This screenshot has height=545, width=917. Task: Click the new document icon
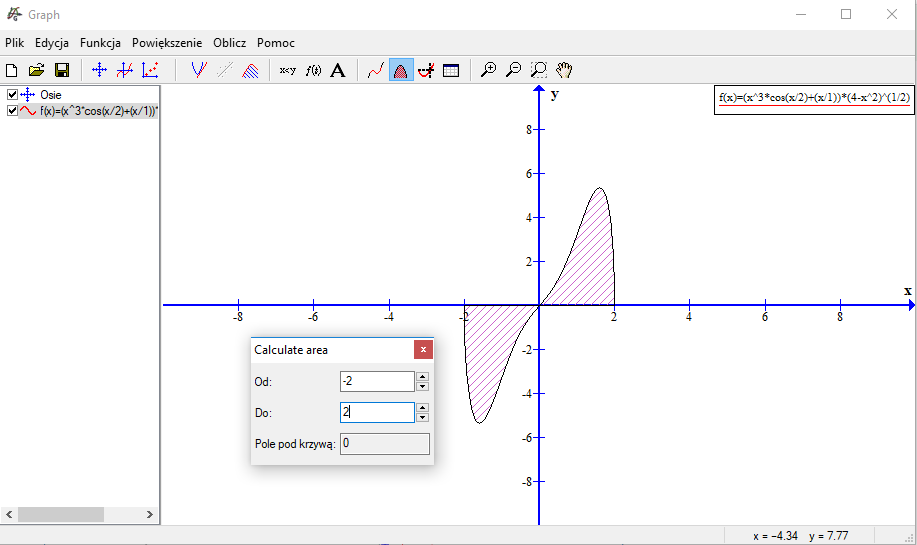pos(12,70)
